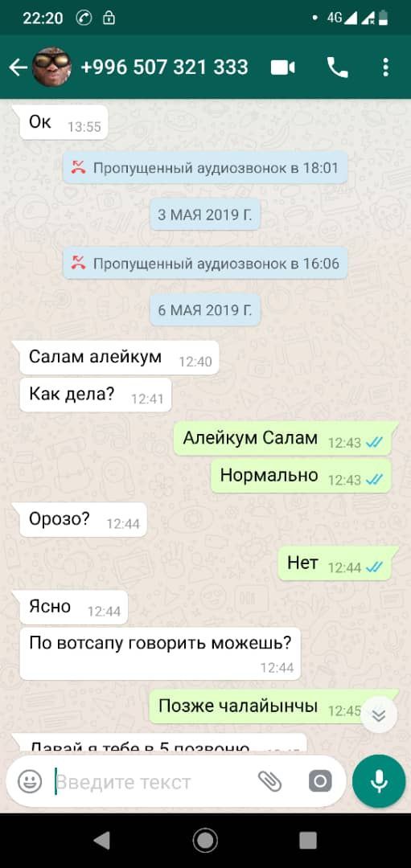
Task: Click the 'Введите текст' message field
Action: pyautogui.click(x=155, y=782)
